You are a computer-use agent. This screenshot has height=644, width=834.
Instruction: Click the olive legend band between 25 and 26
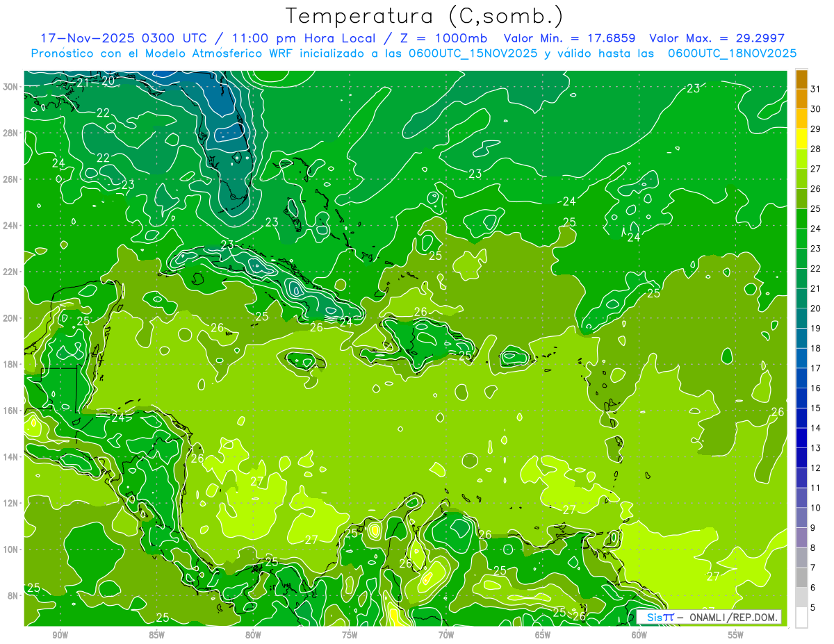click(801, 199)
